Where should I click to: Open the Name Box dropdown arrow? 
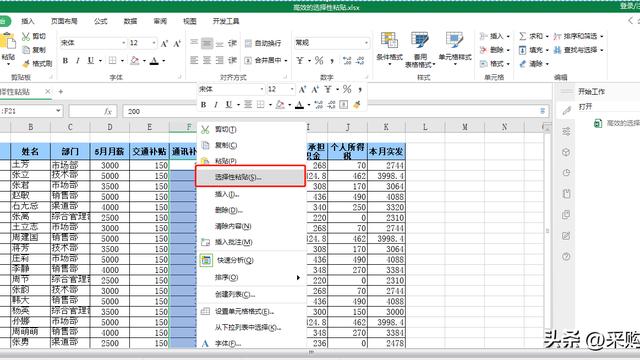point(58,111)
